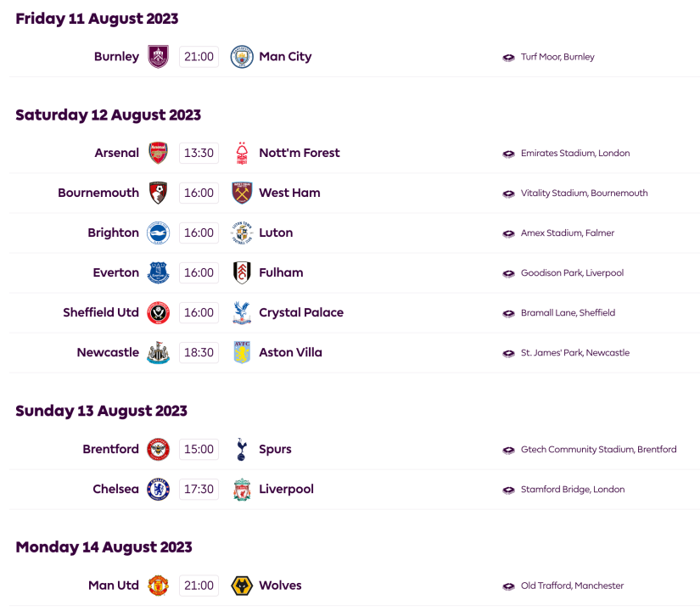Screen dimensions: 700x611
Task: Click the Man City club crest
Action: 242,57
